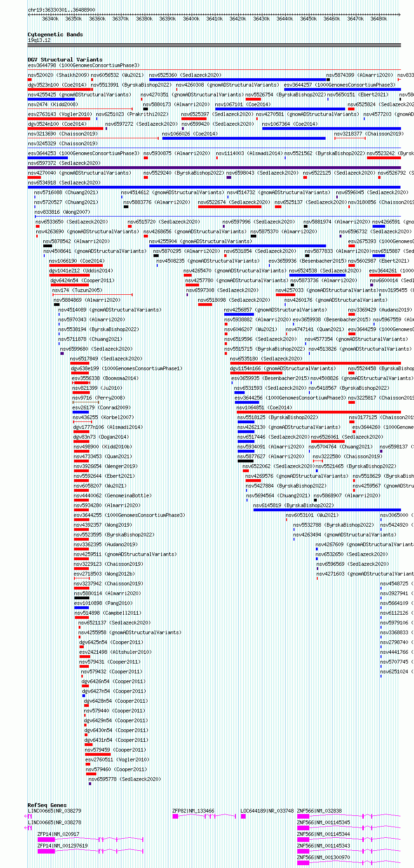Open transcript ZNF566|NM_001300970

[324, 857]
